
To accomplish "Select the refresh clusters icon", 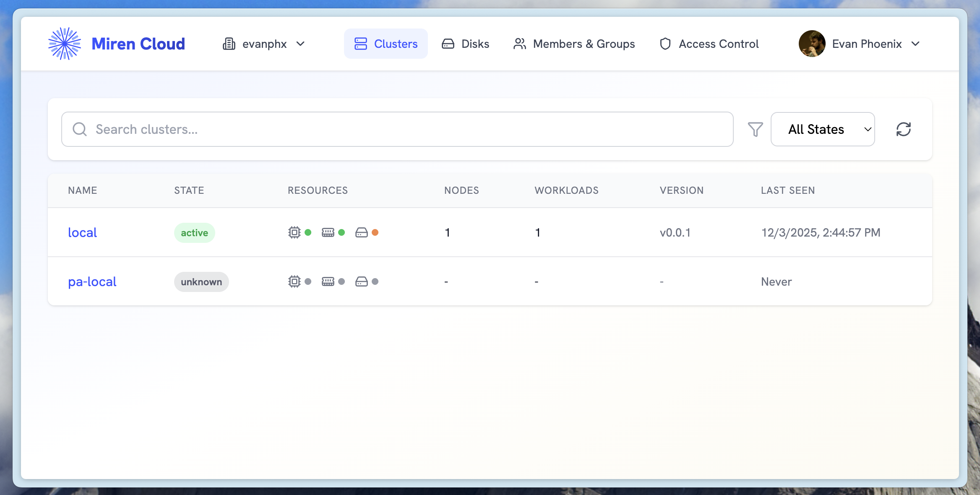I will tap(904, 129).
